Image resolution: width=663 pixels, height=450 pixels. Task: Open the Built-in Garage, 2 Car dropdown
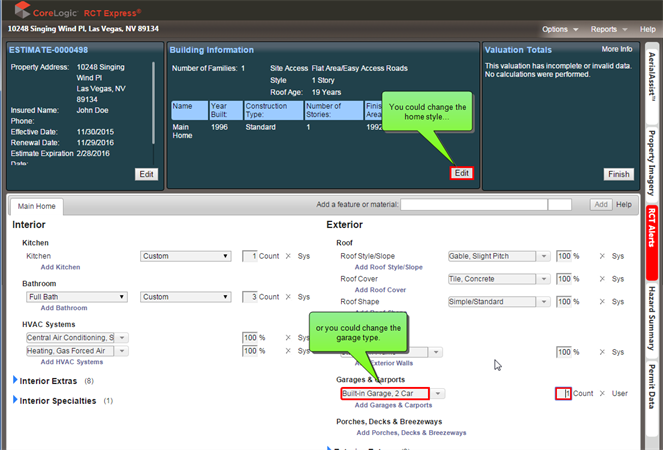439,394
